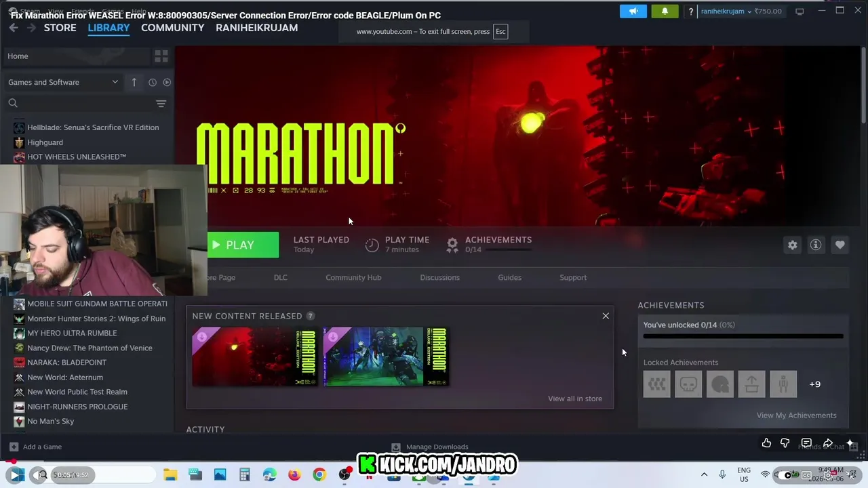Open the Support tab
868x488 pixels.
pyautogui.click(x=573, y=277)
